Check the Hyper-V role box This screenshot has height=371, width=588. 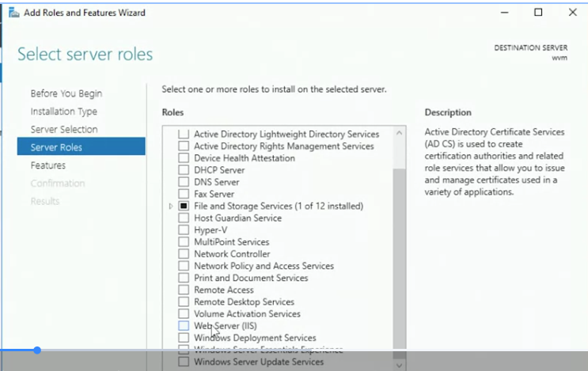tap(184, 229)
